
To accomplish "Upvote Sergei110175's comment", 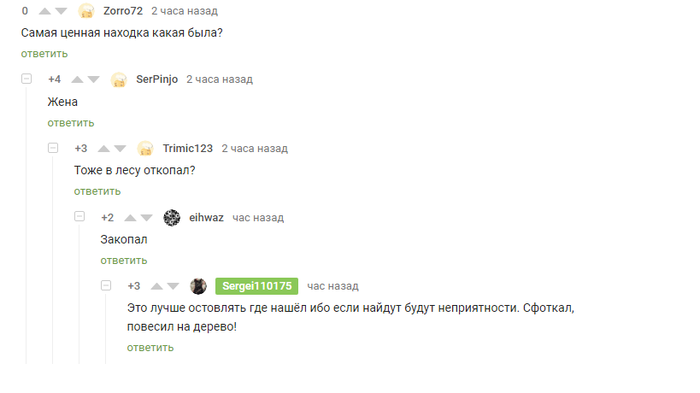I will pyautogui.click(x=157, y=286).
